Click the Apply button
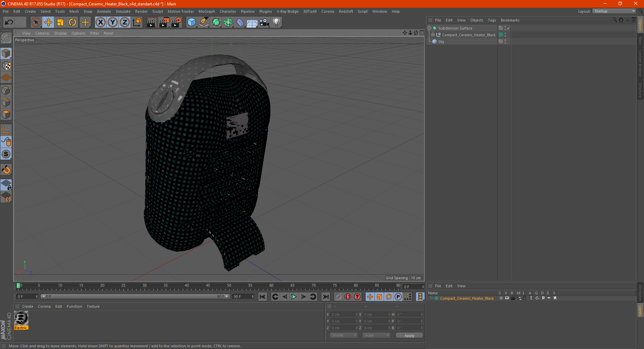 [409, 336]
